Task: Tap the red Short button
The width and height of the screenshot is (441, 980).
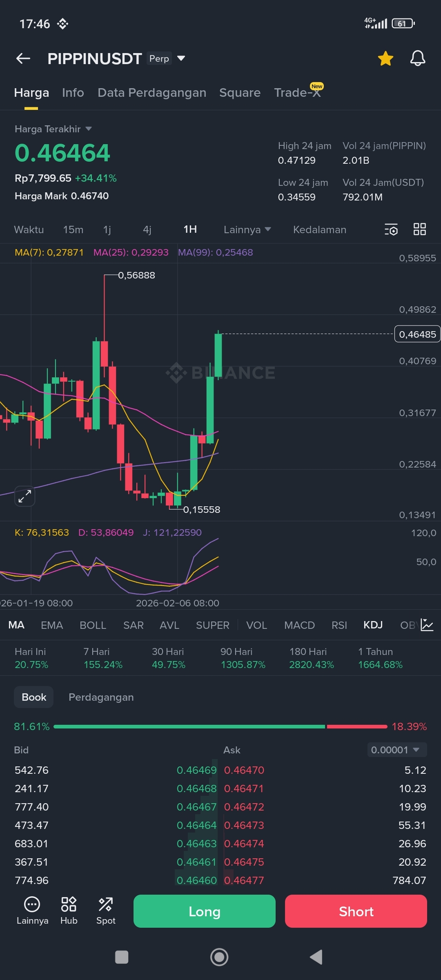Action: pyautogui.click(x=356, y=911)
